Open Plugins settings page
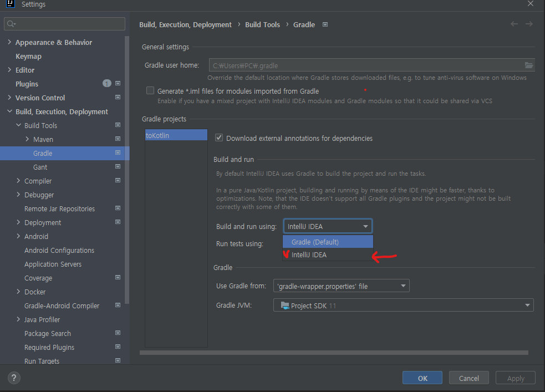Screen dimensions: 545x392 tap(27, 84)
